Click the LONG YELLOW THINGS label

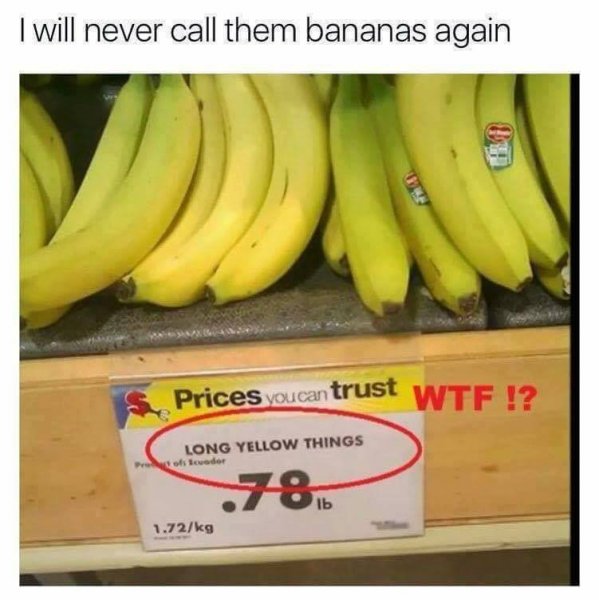[274, 444]
